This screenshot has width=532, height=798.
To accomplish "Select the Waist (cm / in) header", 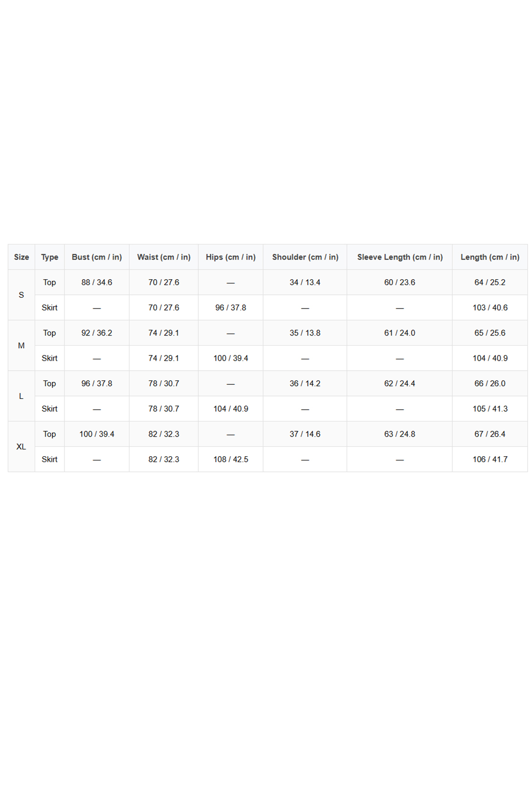I will coord(164,257).
